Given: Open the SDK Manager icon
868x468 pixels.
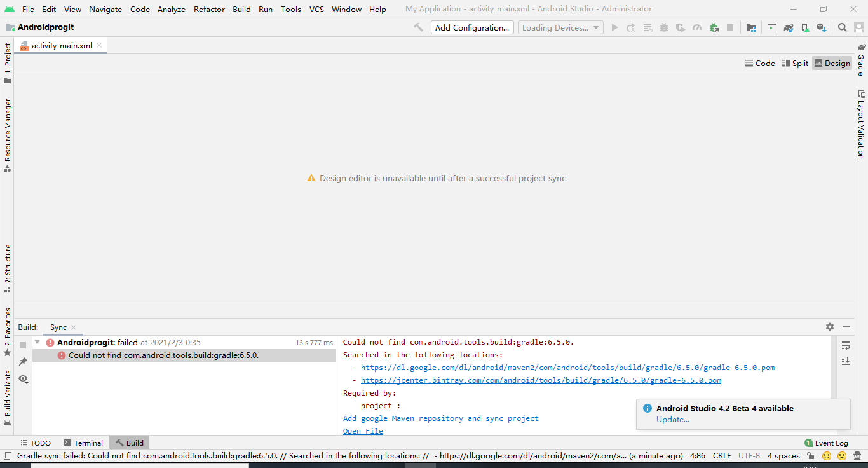Looking at the screenshot, I should click(822, 27).
